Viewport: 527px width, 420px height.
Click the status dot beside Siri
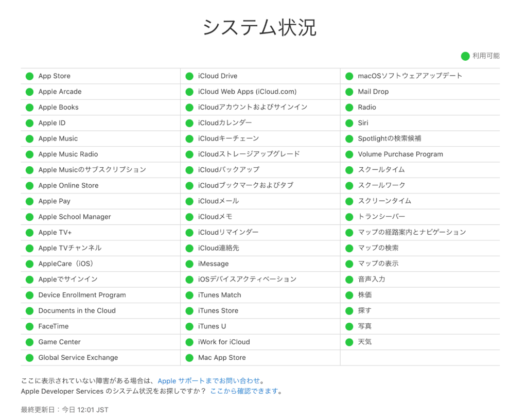click(349, 123)
